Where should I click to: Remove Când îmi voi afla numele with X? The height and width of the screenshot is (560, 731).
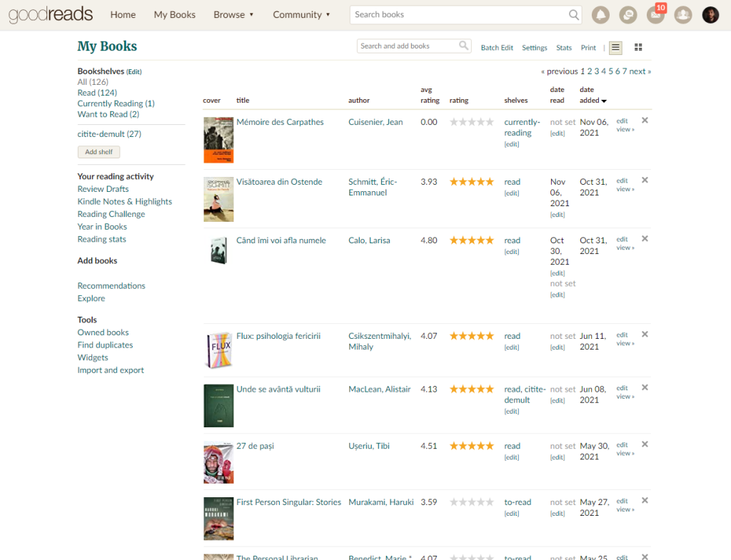[645, 238]
